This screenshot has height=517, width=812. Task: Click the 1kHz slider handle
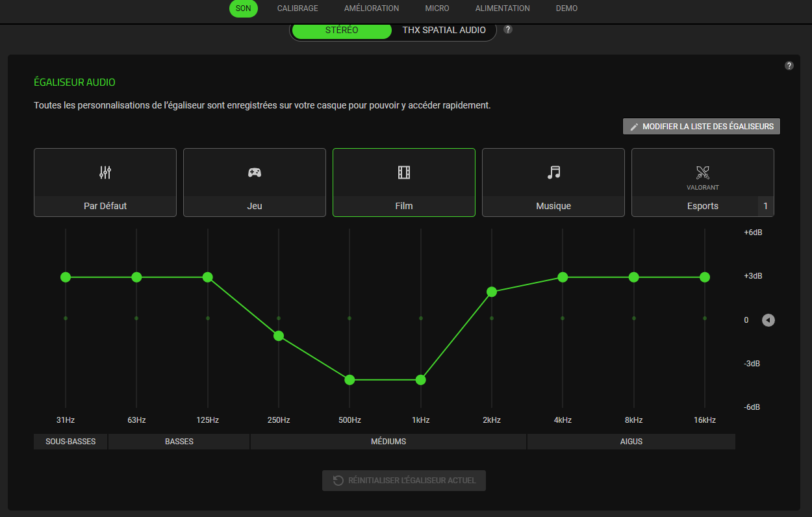click(x=421, y=380)
